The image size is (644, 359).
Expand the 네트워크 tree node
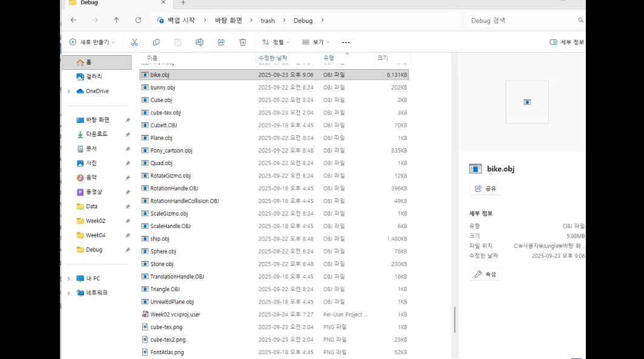click(68, 293)
